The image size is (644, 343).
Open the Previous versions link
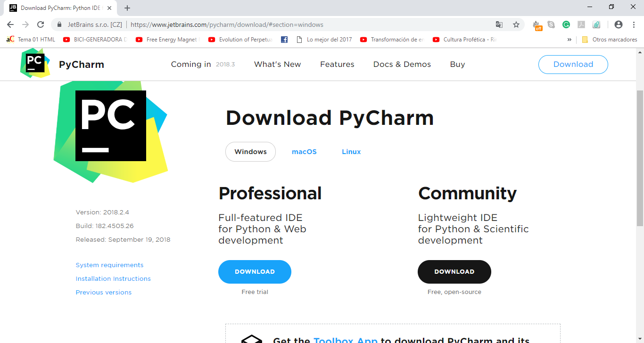tap(104, 293)
